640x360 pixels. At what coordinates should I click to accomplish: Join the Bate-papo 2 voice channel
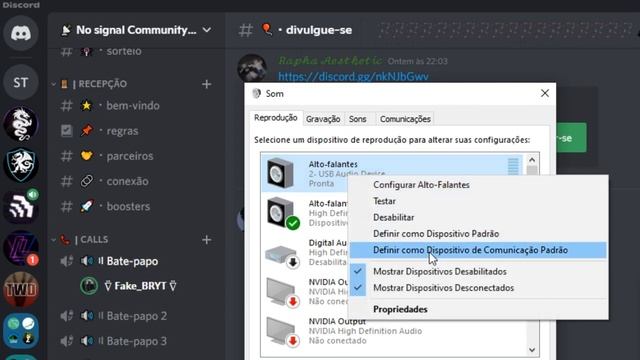[136, 316]
